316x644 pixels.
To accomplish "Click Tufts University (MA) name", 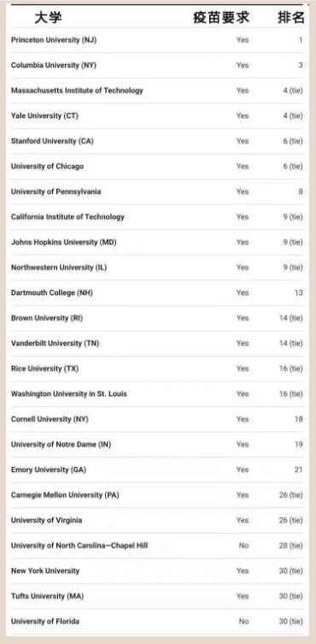I will 47,596.
